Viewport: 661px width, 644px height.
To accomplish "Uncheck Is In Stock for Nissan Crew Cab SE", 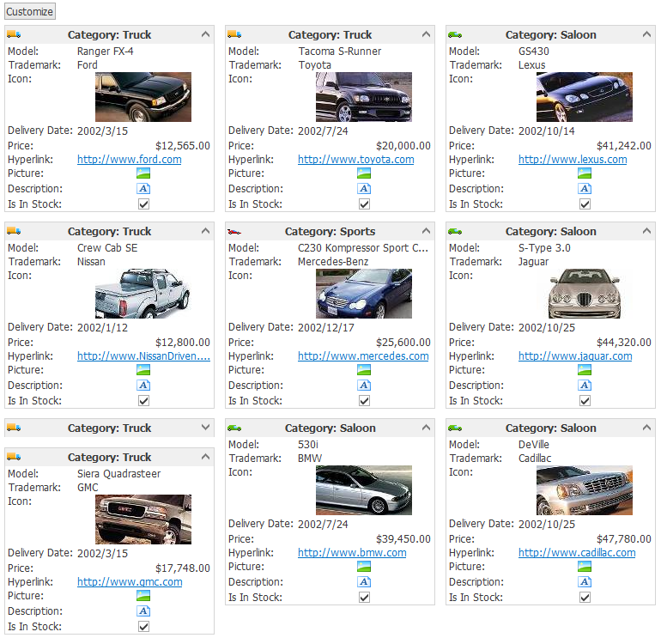I will point(143,401).
